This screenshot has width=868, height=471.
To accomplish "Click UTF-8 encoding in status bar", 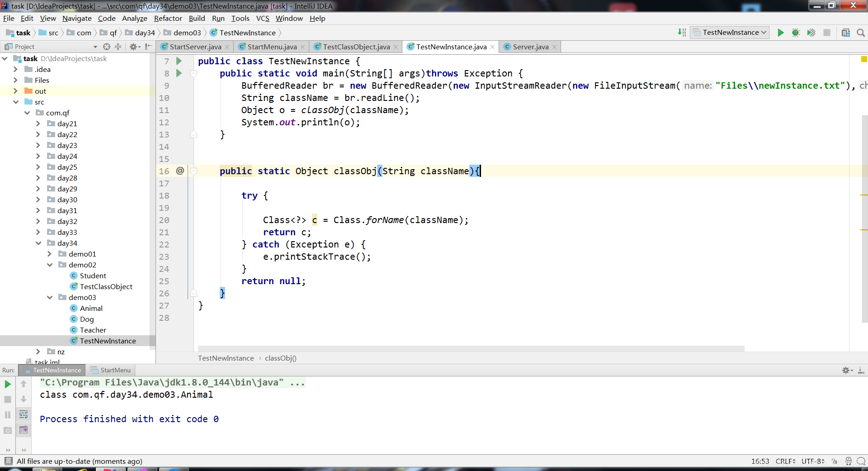I will [812, 461].
